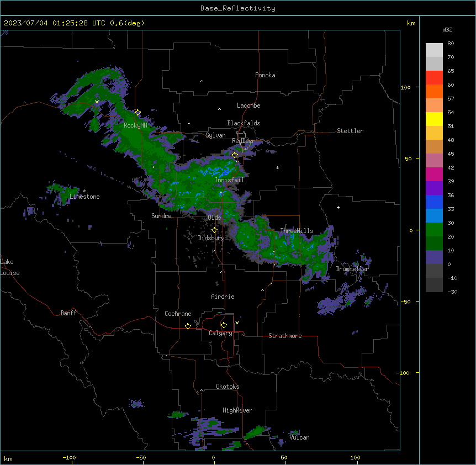This screenshot has height=465, width=476.
Task: Click the Lacombe city label
Action: coord(248,105)
